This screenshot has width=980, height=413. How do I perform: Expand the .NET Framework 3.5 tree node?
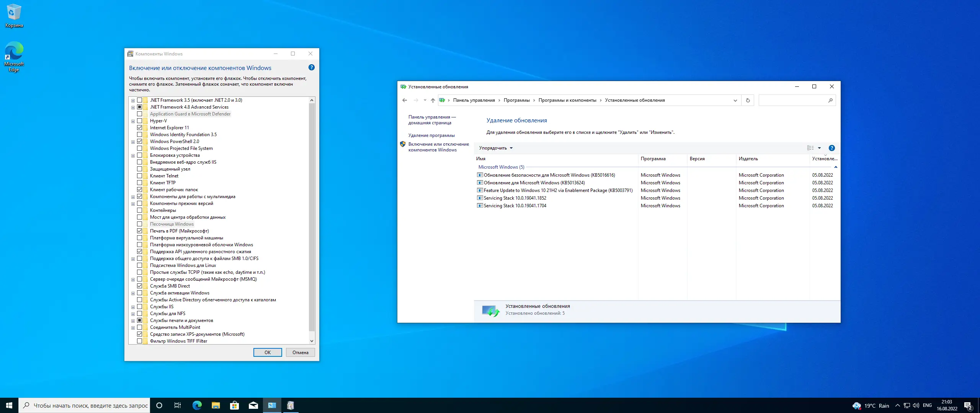(x=133, y=101)
